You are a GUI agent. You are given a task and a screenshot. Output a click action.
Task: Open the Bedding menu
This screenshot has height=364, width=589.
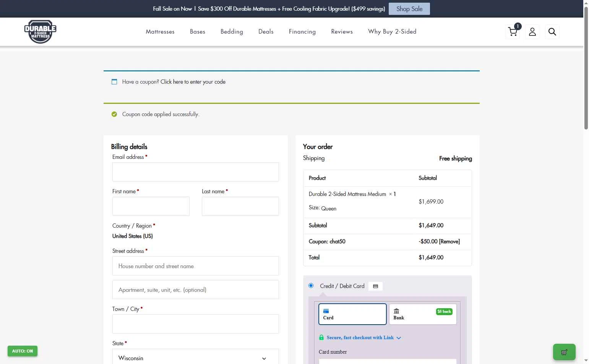(232, 32)
